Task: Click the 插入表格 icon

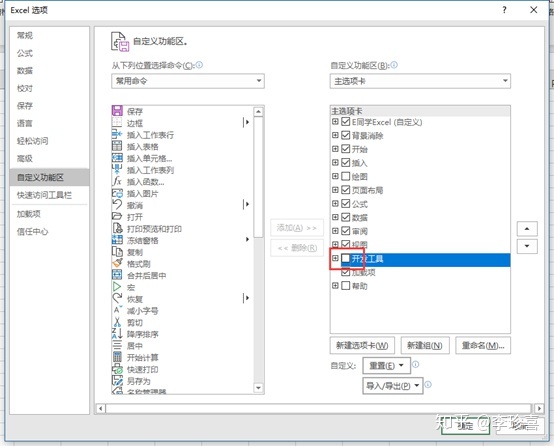Action: point(117,146)
